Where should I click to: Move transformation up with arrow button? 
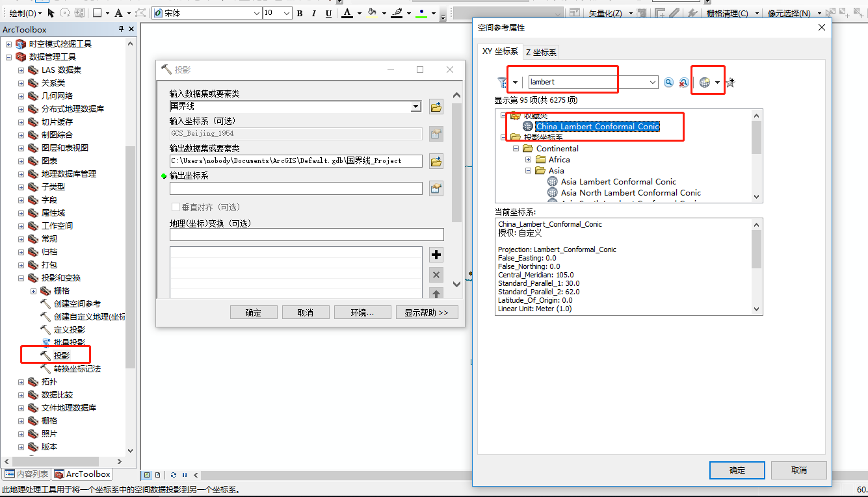(x=436, y=294)
